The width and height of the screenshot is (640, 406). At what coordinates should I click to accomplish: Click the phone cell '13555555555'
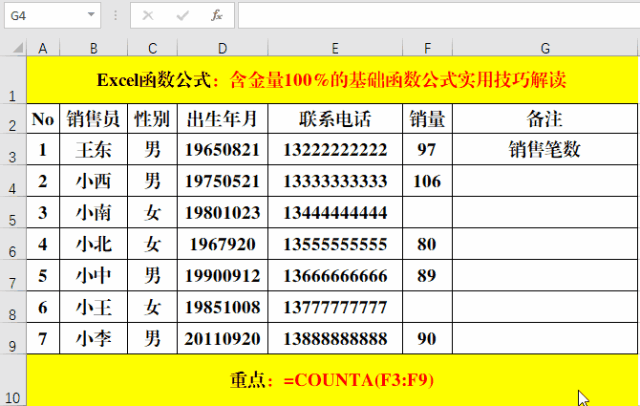click(x=335, y=244)
